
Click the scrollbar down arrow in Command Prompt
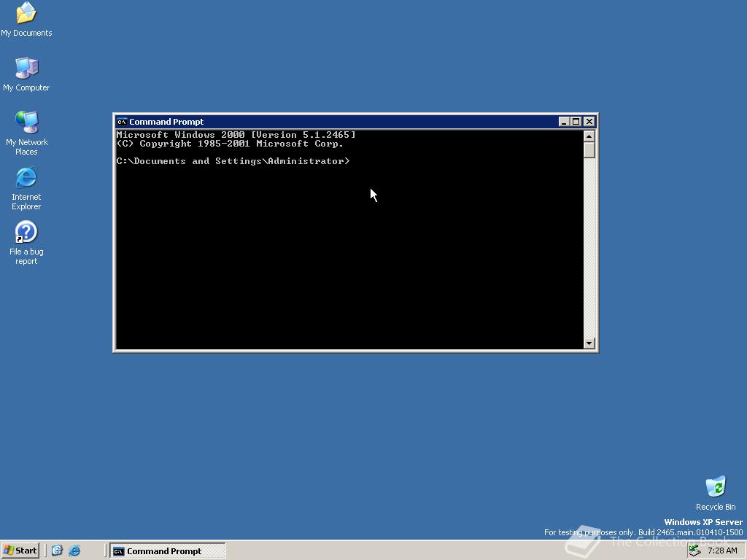[589, 343]
